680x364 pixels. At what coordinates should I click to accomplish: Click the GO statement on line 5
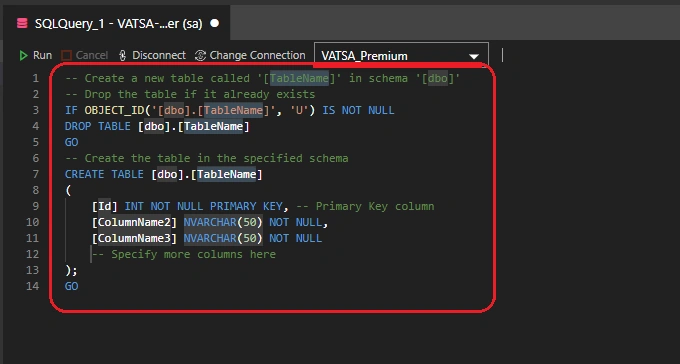72,142
